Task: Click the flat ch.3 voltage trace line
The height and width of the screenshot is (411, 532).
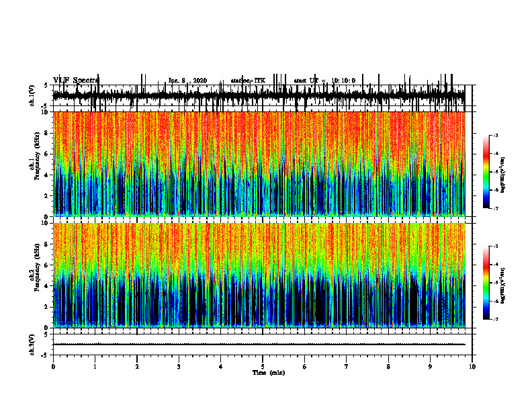Action: [x=259, y=345]
